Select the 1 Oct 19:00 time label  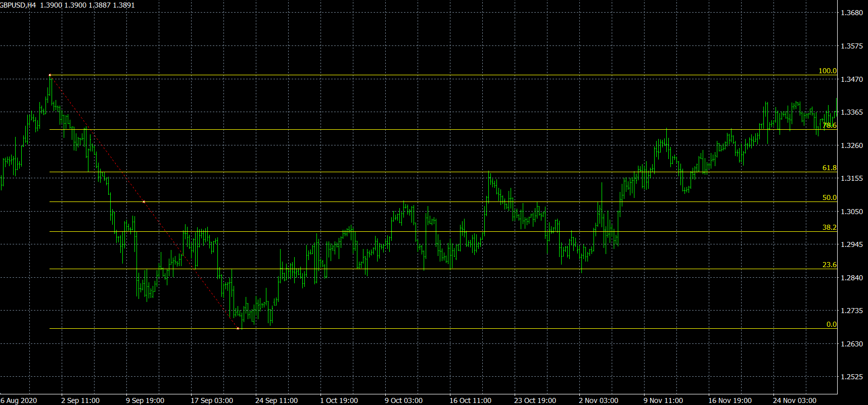pyautogui.click(x=339, y=400)
